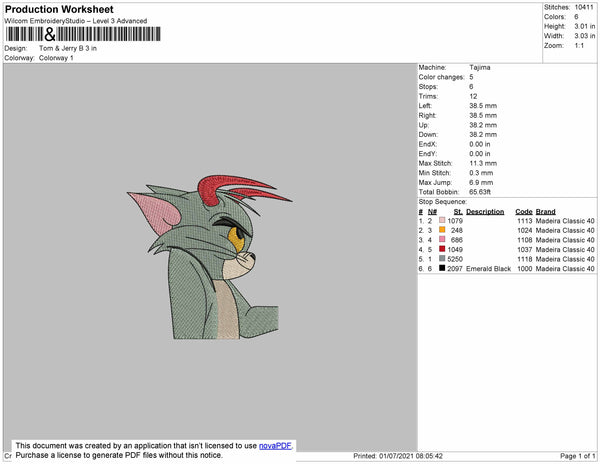This screenshot has width=600, height=464.
Task: Click the Left value 38.5 mm
Action: (x=483, y=106)
